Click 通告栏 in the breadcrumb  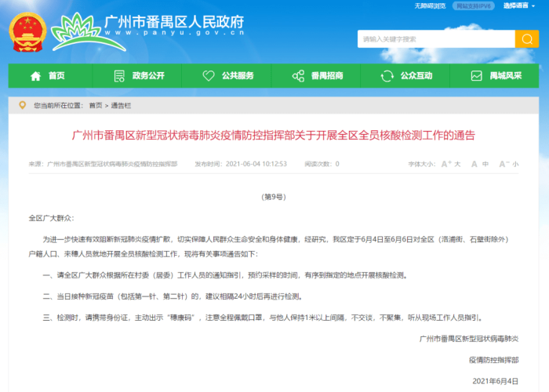coord(121,105)
